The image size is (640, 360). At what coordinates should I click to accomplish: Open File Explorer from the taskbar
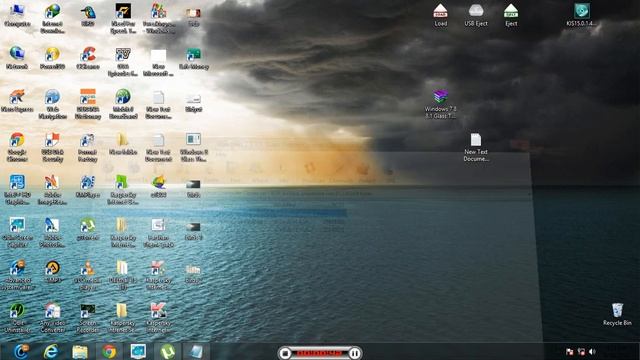point(80,351)
